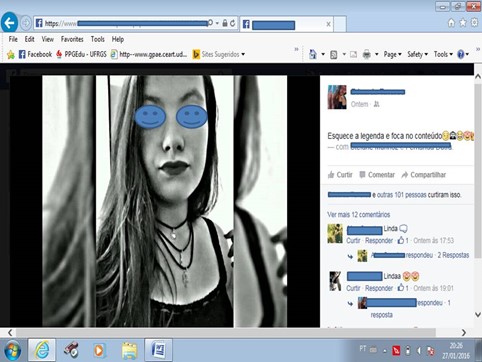The width and height of the screenshot is (482, 362).
Task: Open the Safety dropdown menu
Action: (x=417, y=54)
